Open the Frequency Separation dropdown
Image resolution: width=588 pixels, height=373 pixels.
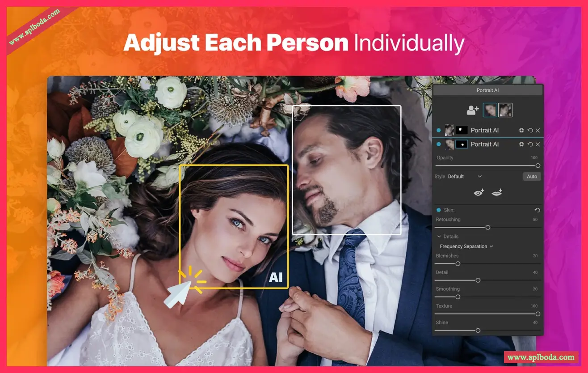click(466, 246)
